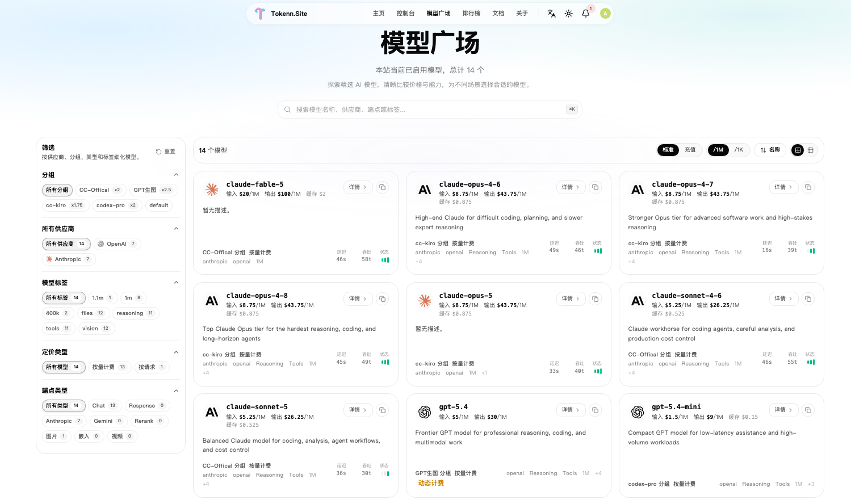Viewport: 851px width, 504px height.
Task: Click the claude-opus-4-6 Anthropic logo
Action: coord(425,190)
